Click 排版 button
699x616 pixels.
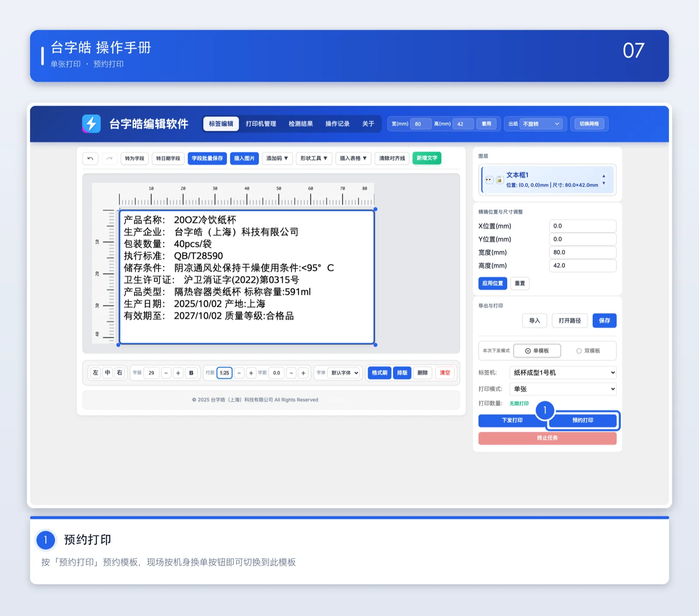point(402,373)
